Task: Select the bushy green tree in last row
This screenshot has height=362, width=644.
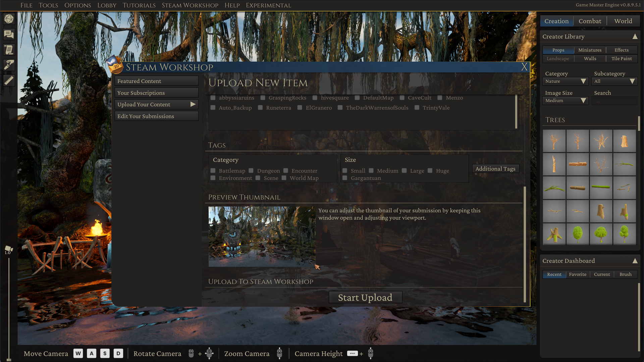Action: pos(601,234)
